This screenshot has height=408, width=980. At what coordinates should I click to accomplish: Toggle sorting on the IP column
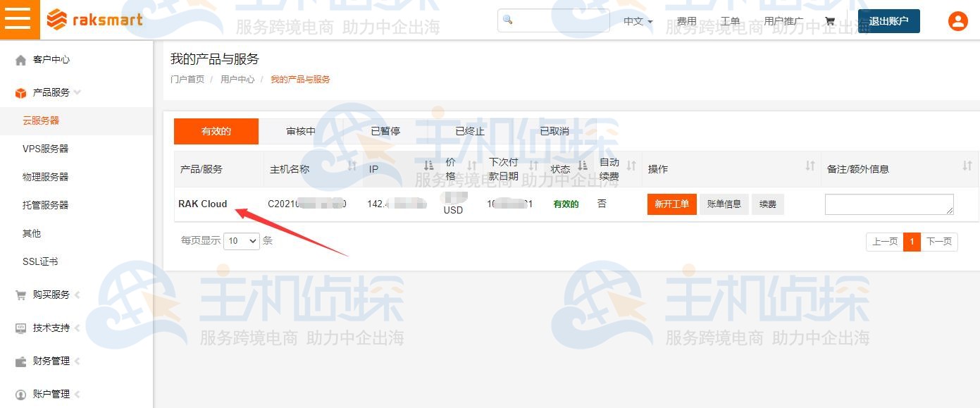[x=428, y=165]
